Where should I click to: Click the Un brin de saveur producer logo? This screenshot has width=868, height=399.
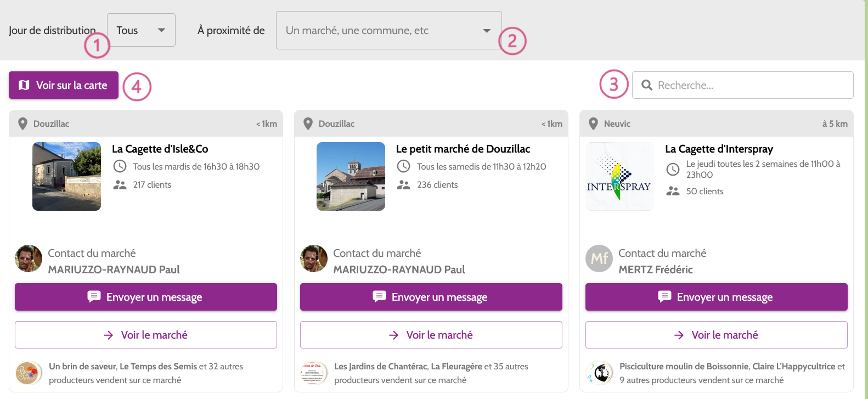click(x=28, y=373)
